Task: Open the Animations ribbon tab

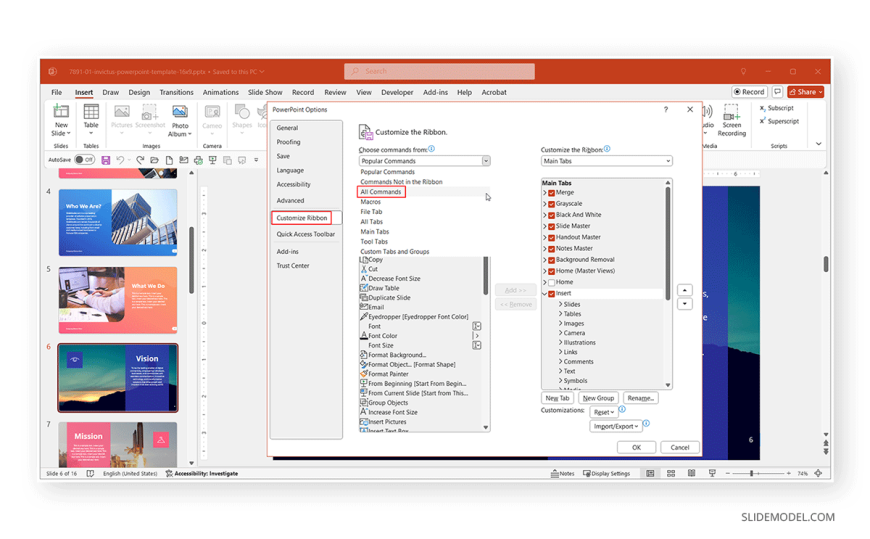Action: click(x=220, y=92)
